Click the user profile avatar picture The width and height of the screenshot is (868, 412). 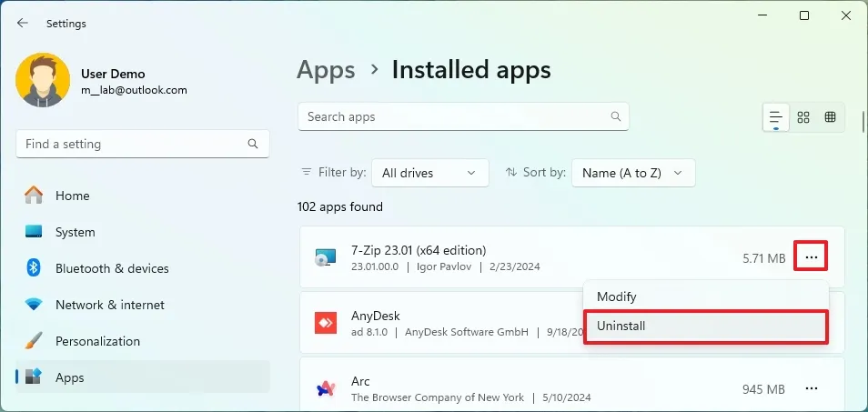coord(42,80)
